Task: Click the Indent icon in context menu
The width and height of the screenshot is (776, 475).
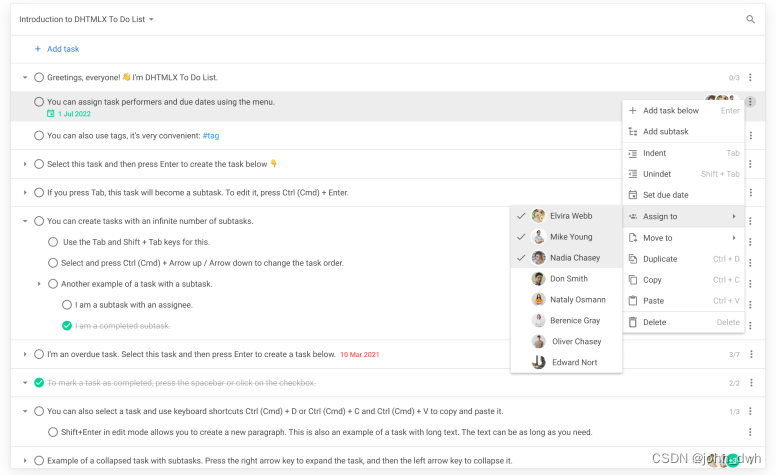Action: (x=632, y=153)
